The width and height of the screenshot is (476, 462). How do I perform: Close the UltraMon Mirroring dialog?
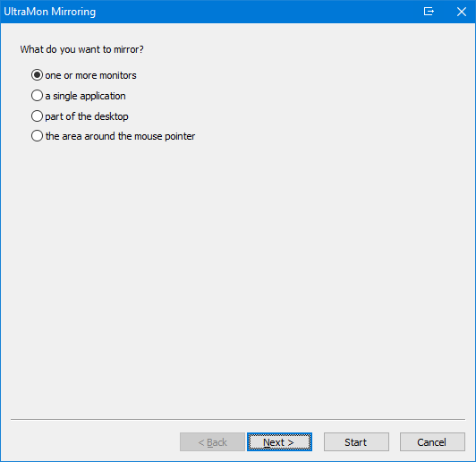click(462, 12)
